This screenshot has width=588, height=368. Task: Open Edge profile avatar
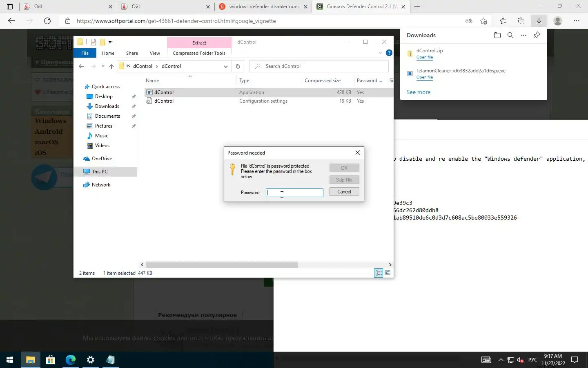(558, 21)
